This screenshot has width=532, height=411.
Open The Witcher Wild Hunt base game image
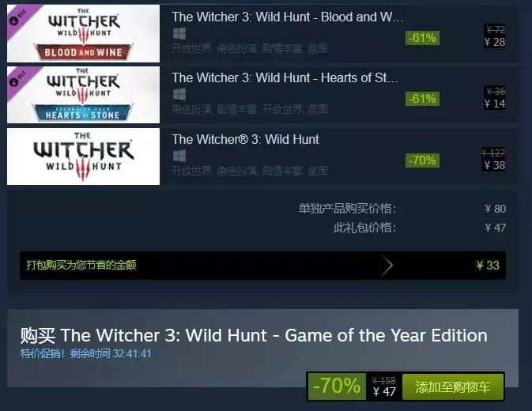click(x=83, y=156)
